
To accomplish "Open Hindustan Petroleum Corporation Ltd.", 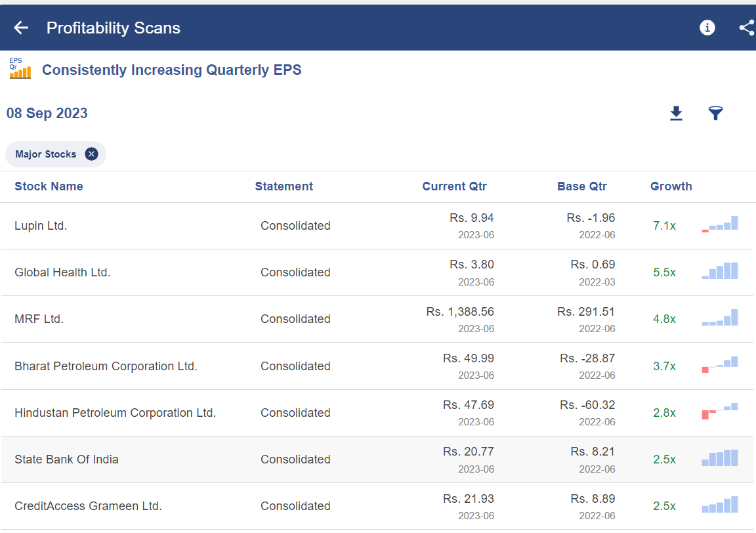I will (115, 413).
